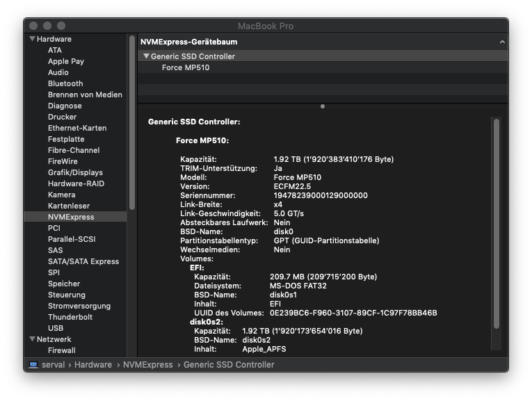Viewport: 532px width, 401px height.
Task: Click the GPT (GUID-Partitionstabelle) value
Action: coord(326,240)
